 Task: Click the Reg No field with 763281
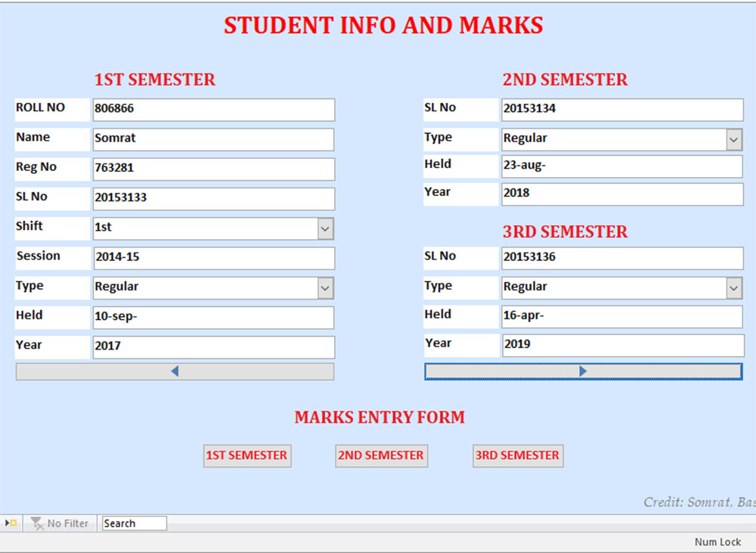tap(213, 169)
